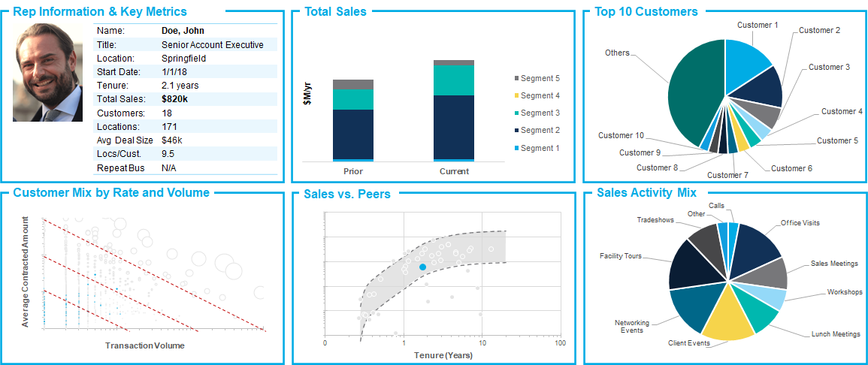Viewport: 868px width, 365px height.
Task: Click the rep's profile photo
Action: click(48, 72)
